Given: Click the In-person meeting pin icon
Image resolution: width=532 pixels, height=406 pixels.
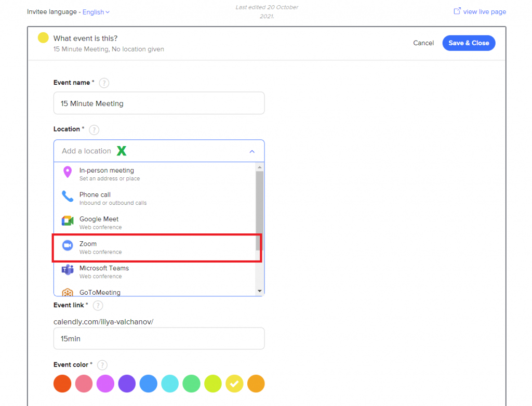Looking at the screenshot, I should (68, 172).
